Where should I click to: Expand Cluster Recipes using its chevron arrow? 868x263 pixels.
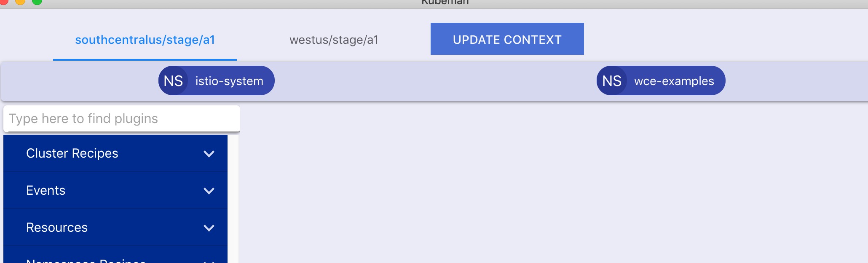click(x=209, y=154)
